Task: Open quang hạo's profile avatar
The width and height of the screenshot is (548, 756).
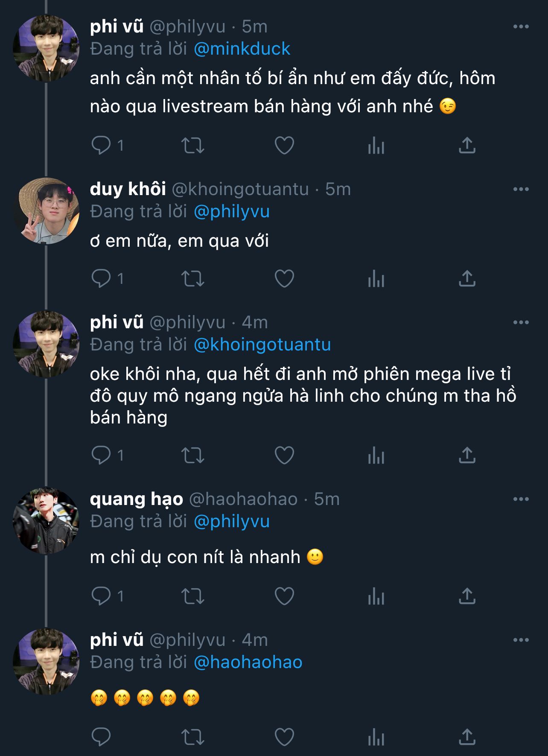Action: (46, 521)
